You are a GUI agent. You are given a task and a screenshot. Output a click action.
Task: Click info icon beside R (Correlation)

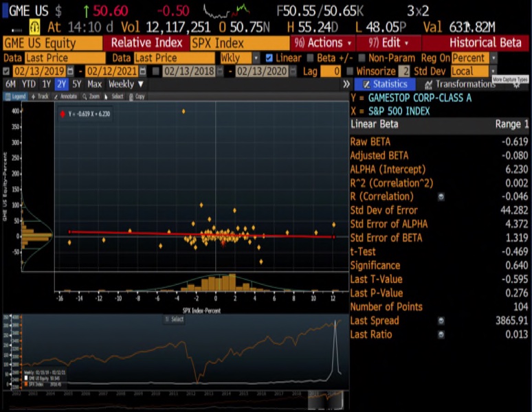(x=441, y=197)
